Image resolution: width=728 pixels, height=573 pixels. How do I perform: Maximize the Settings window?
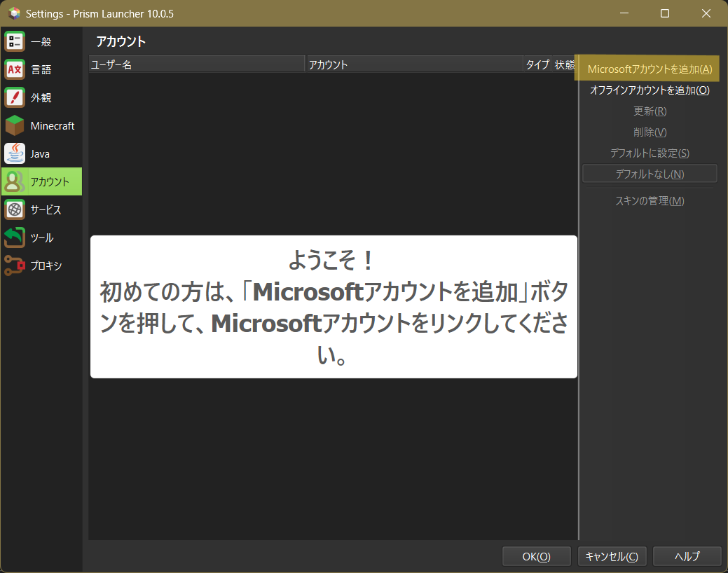(665, 13)
